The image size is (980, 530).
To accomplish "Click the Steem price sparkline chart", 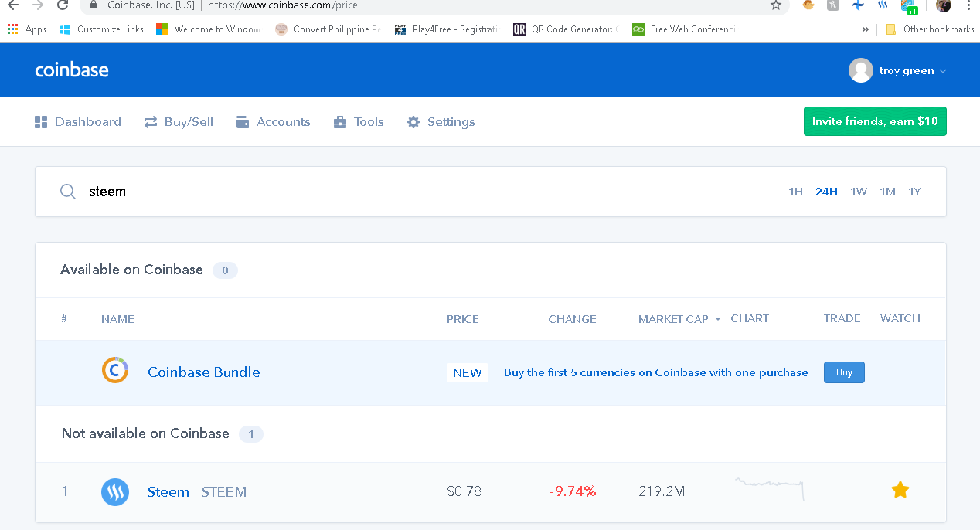I will tap(770, 489).
